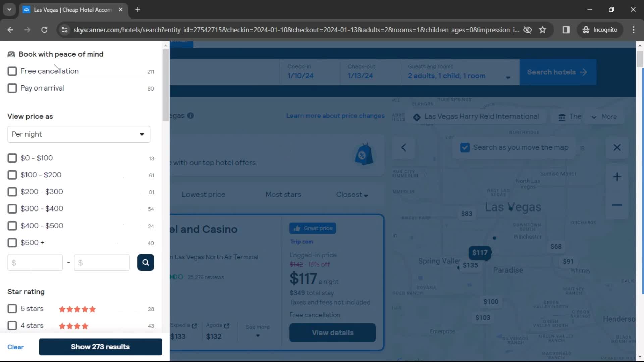The image size is (644, 362).
Task: Tick the $0 - $100 price checkbox
Action: [x=12, y=158]
